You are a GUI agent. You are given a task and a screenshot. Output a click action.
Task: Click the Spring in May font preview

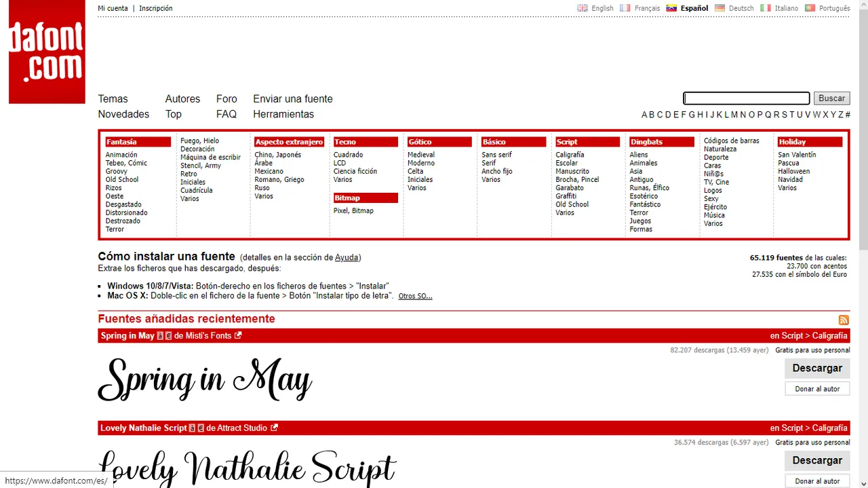coord(205,381)
